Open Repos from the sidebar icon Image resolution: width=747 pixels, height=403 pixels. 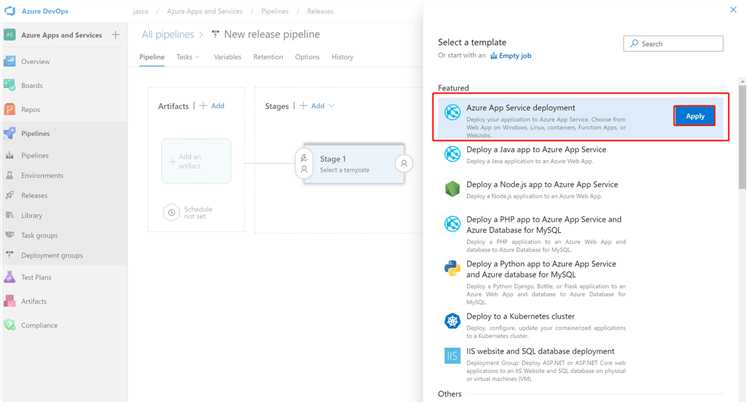10,109
